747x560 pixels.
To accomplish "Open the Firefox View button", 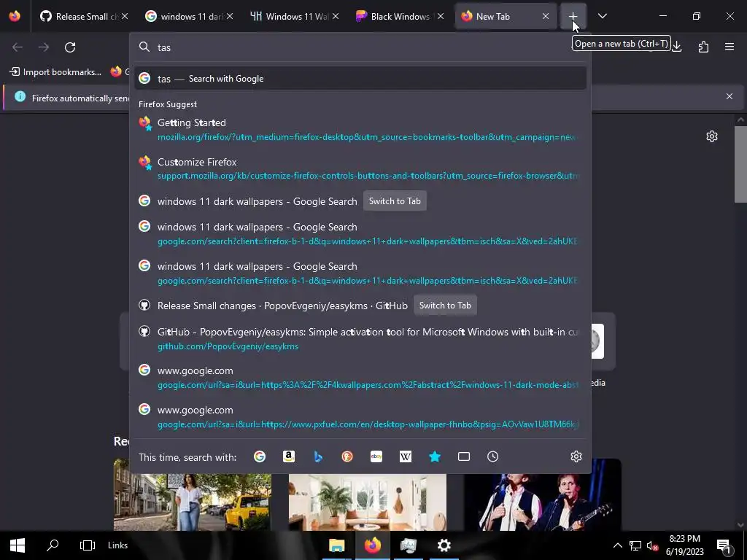I will pyautogui.click(x=15, y=16).
